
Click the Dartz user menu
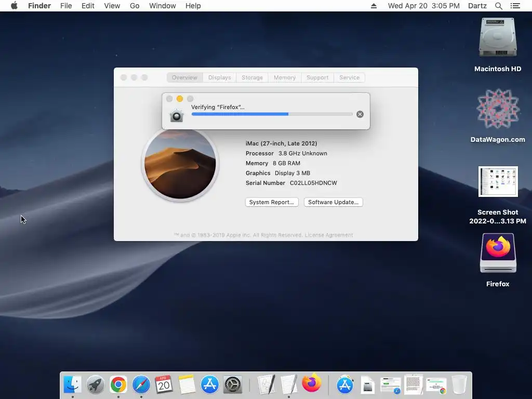477,6
